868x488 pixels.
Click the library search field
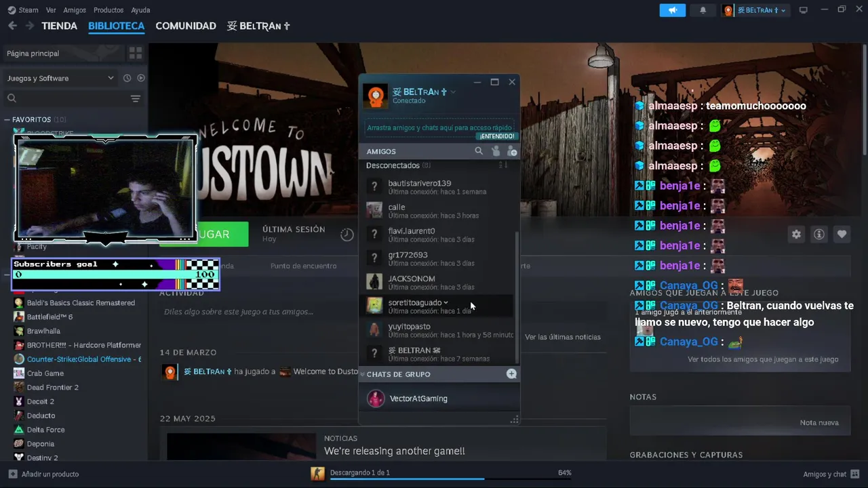[x=65, y=99]
